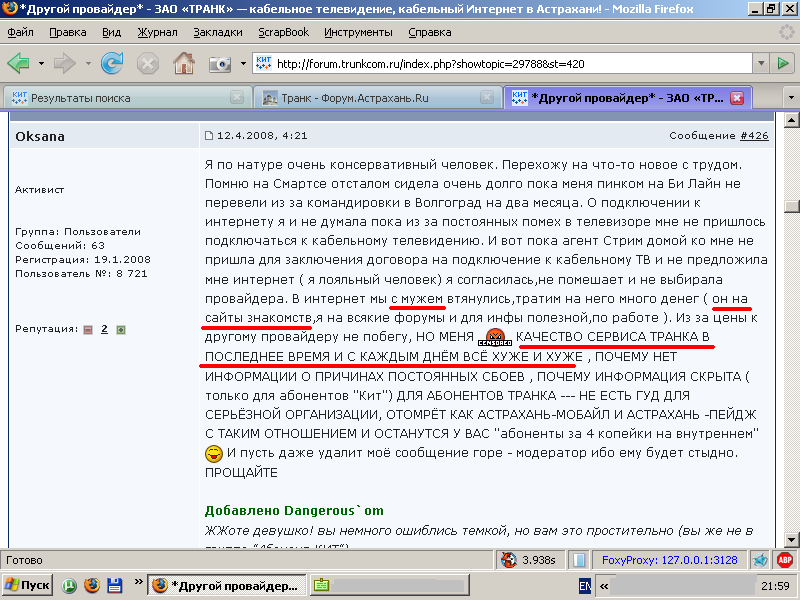This screenshot has width=800, height=600.
Task: Click Oksana's reputation value 2
Action: (x=104, y=329)
